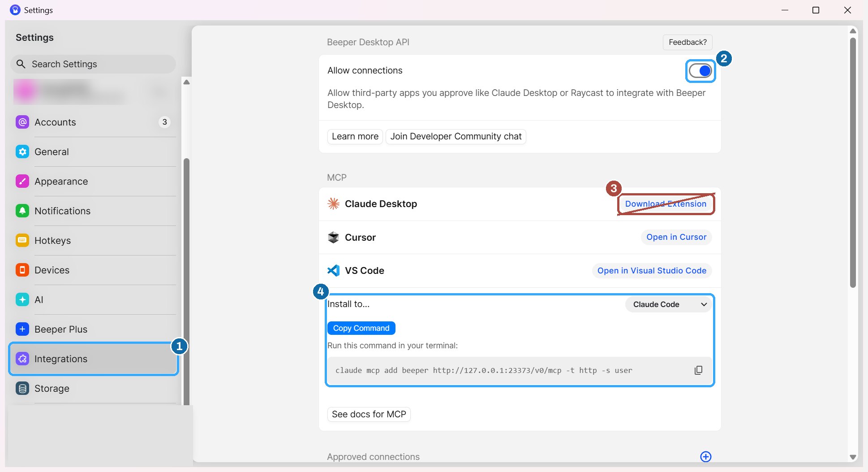
Task: Click the Approved connections heading
Action: click(x=373, y=457)
